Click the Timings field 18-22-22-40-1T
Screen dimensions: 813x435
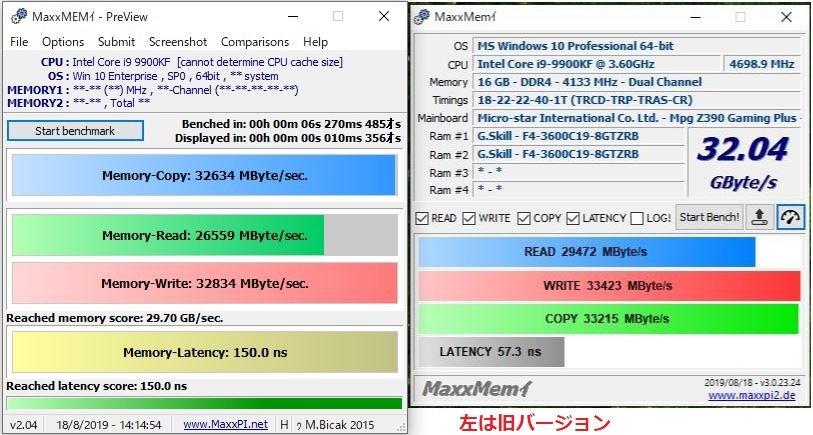pos(637,100)
